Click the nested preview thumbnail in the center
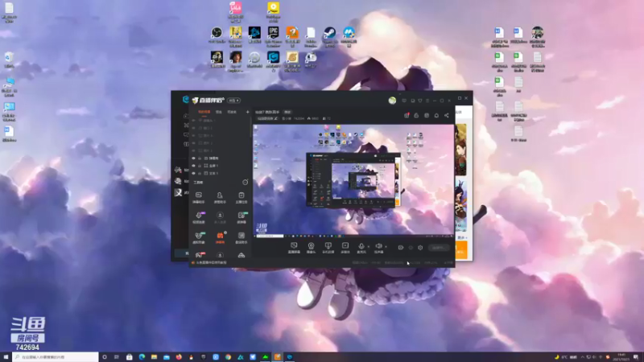644x362 pixels. pos(353,179)
